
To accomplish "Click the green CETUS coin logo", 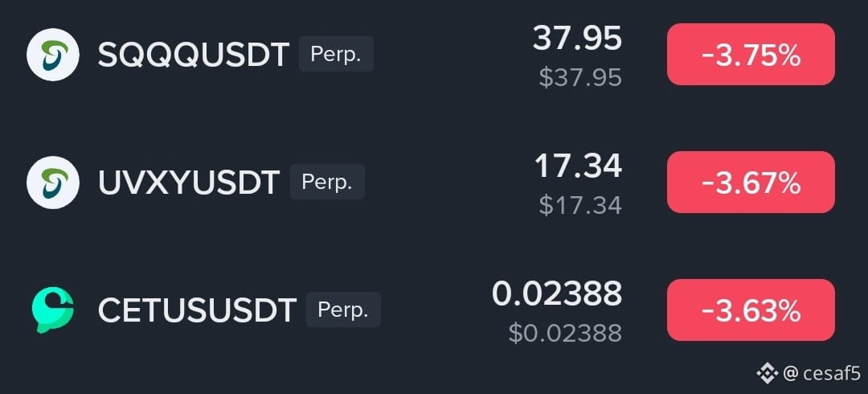I will [x=53, y=310].
